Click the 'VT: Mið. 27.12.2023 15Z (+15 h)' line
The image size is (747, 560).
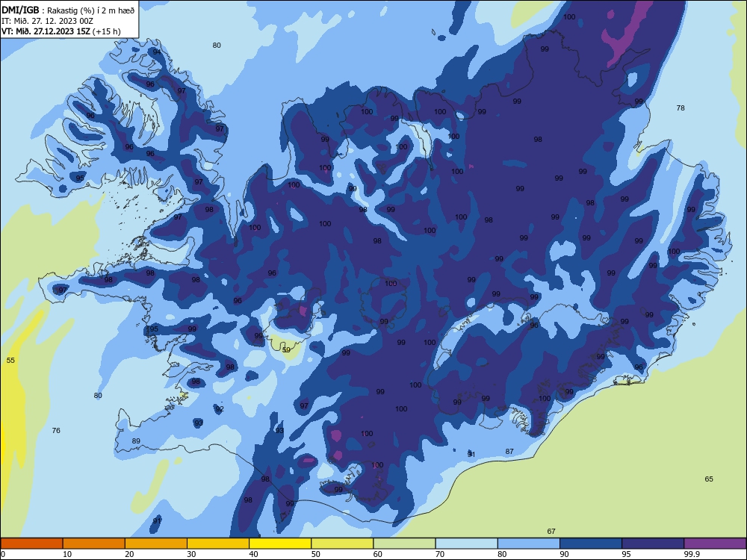pyautogui.click(x=61, y=31)
